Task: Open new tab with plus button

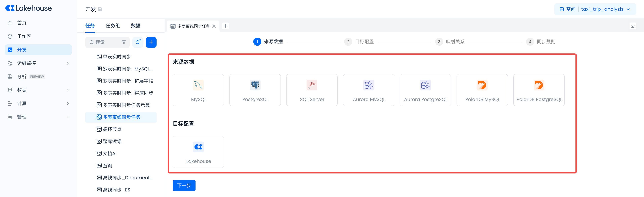Action: click(225, 26)
